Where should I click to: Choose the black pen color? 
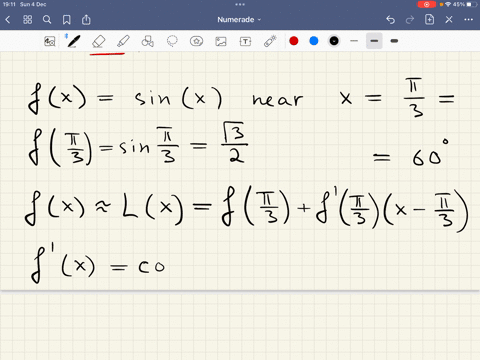pyautogui.click(x=334, y=41)
